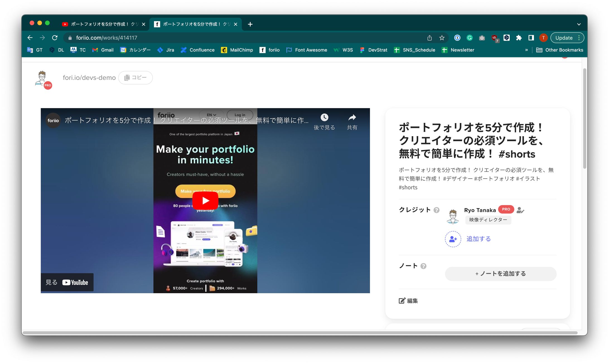Open the uBlock Origin extension

point(494,38)
